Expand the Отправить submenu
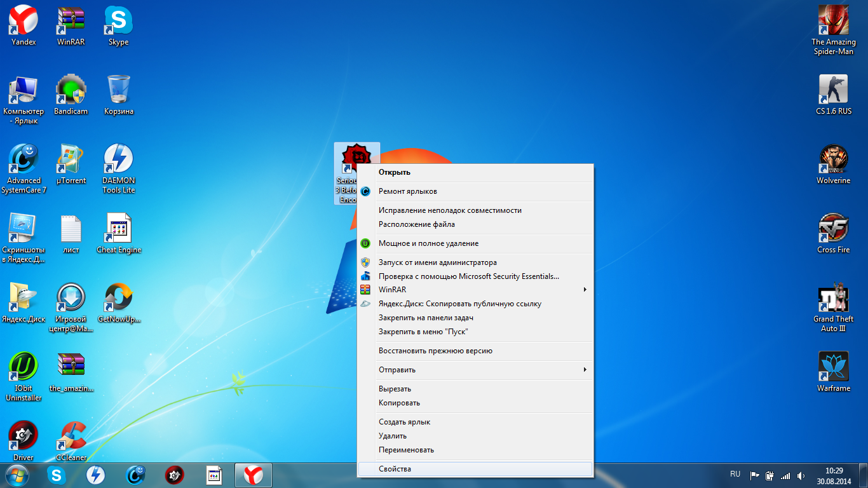This screenshot has width=868, height=488. point(475,370)
